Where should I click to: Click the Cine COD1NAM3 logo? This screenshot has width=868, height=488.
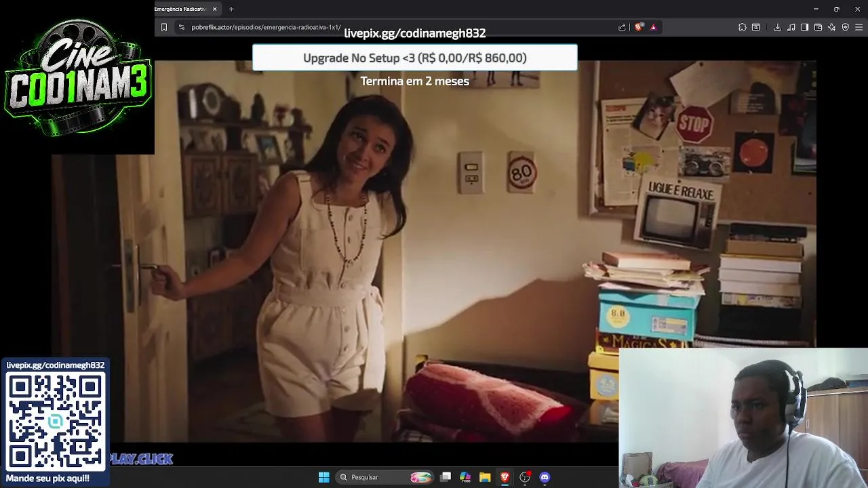click(77, 77)
